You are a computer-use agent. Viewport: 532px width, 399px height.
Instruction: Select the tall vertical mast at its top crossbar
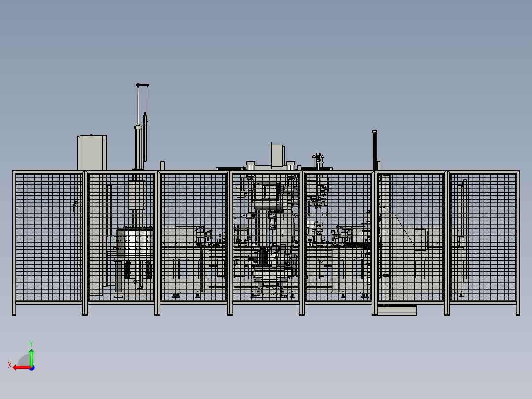pos(142,85)
